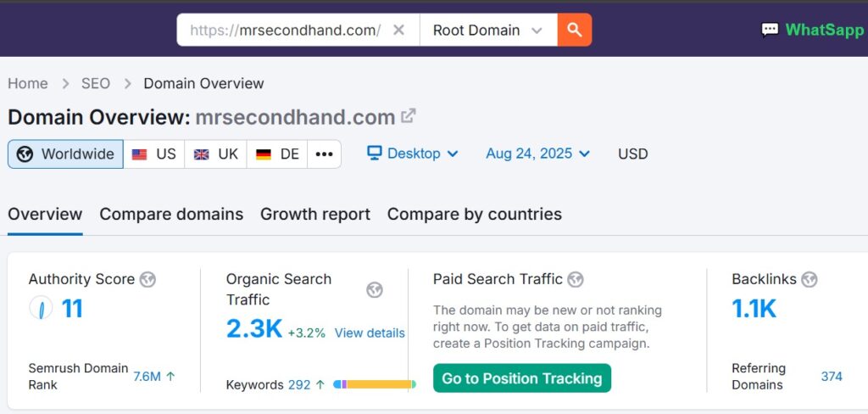This screenshot has width=868, height=414.
Task: Click globe icon beside Paid Search Traffic
Action: (576, 279)
